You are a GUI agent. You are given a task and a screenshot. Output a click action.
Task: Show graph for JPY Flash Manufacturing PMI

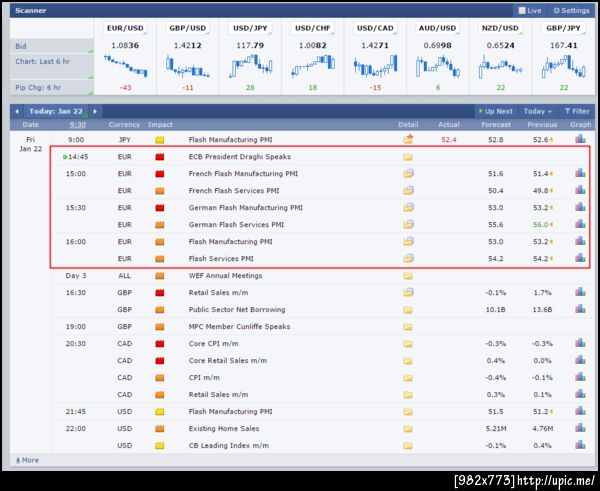tap(580, 139)
